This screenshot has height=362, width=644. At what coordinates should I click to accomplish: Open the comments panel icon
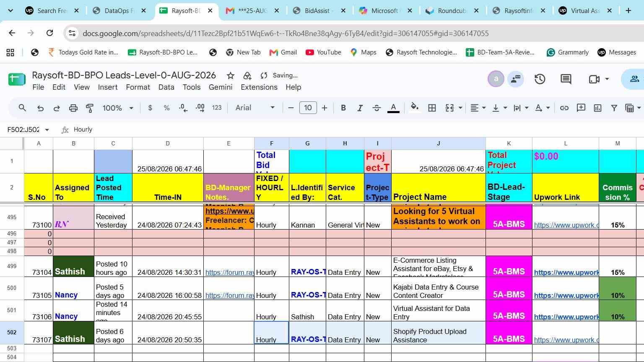pyautogui.click(x=566, y=79)
